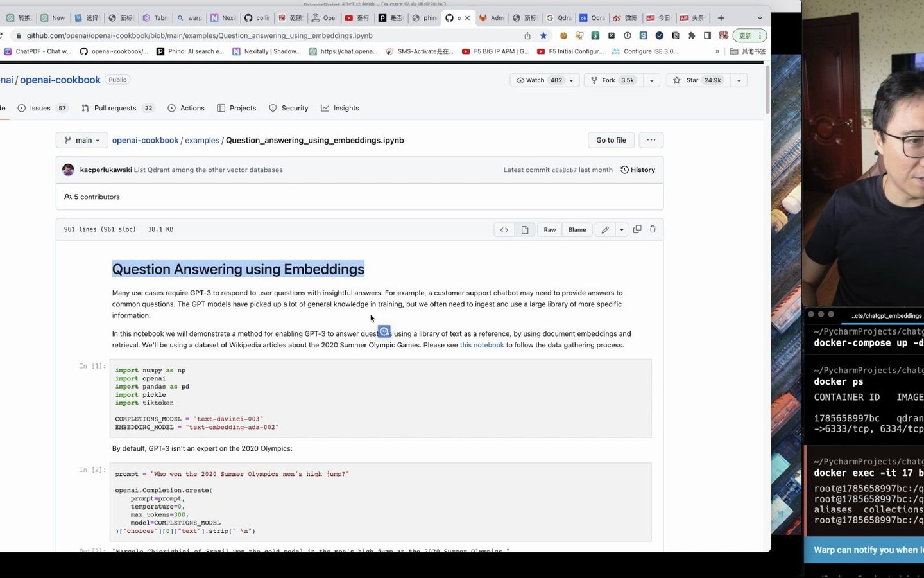This screenshot has height=578, width=924.
Task: Fork the openai-cookbook repository
Action: tap(613, 80)
